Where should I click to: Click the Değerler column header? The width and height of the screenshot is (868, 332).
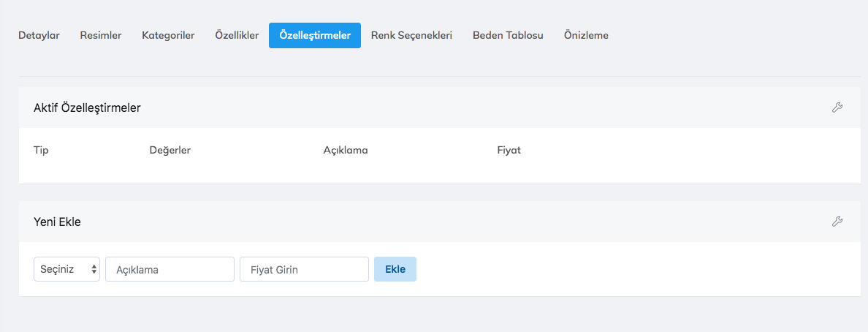[170, 150]
